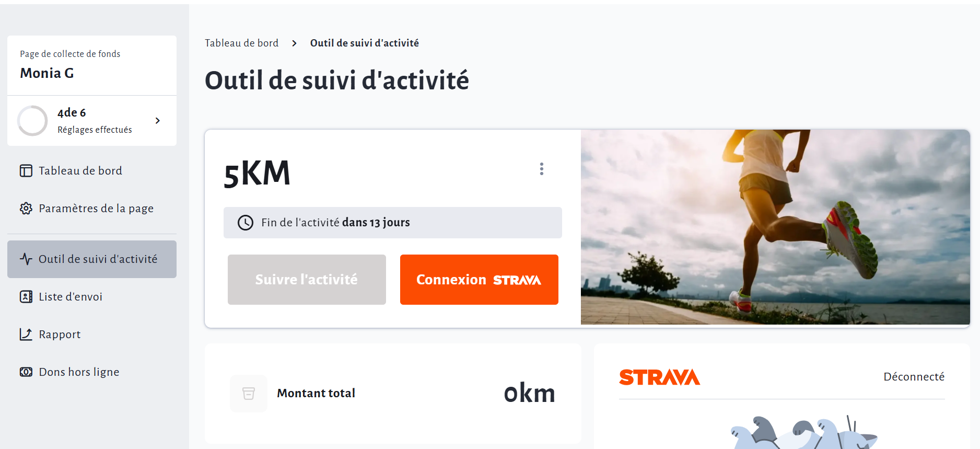This screenshot has width=980, height=449.
Task: Click the clock icon beside activity end
Action: pyautogui.click(x=246, y=223)
